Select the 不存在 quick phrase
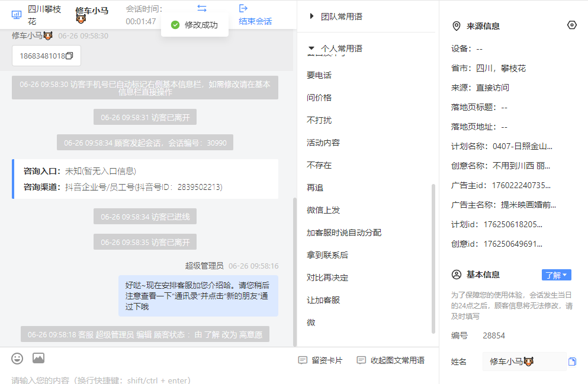588x384 pixels. 319,165
